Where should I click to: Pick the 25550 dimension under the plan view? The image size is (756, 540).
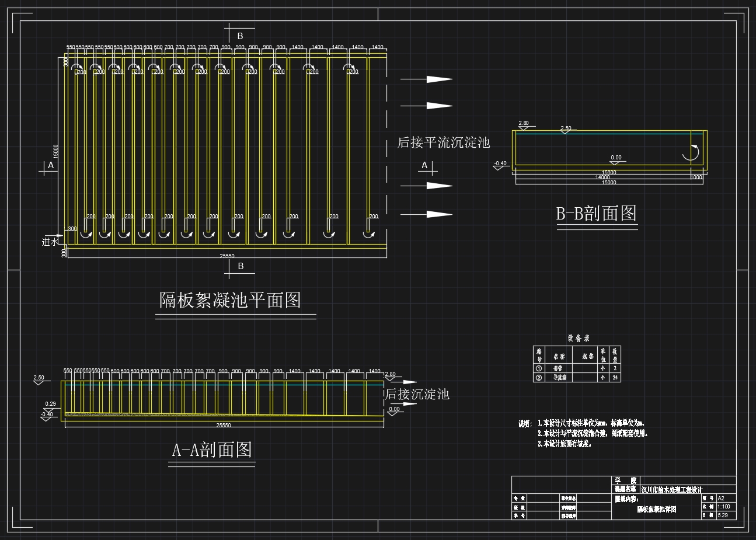click(227, 256)
